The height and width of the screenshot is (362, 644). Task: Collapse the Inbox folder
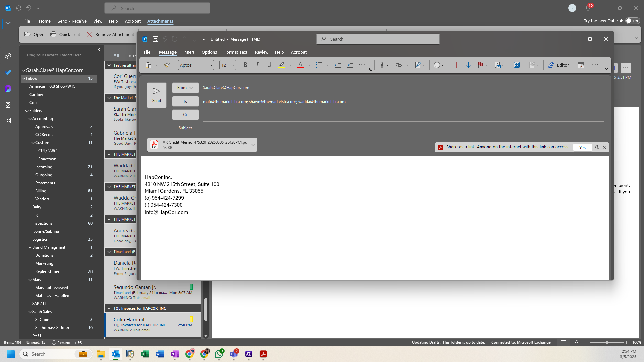[24, 78]
